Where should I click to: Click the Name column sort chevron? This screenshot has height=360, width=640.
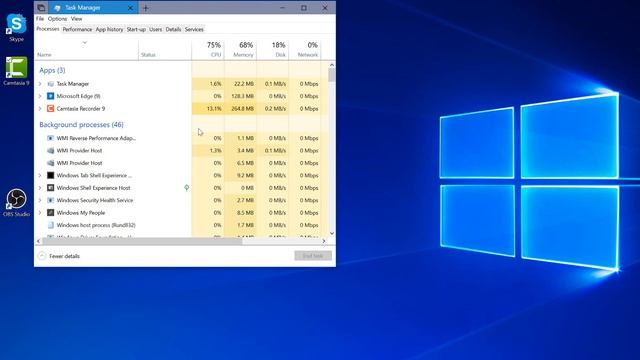click(84, 42)
